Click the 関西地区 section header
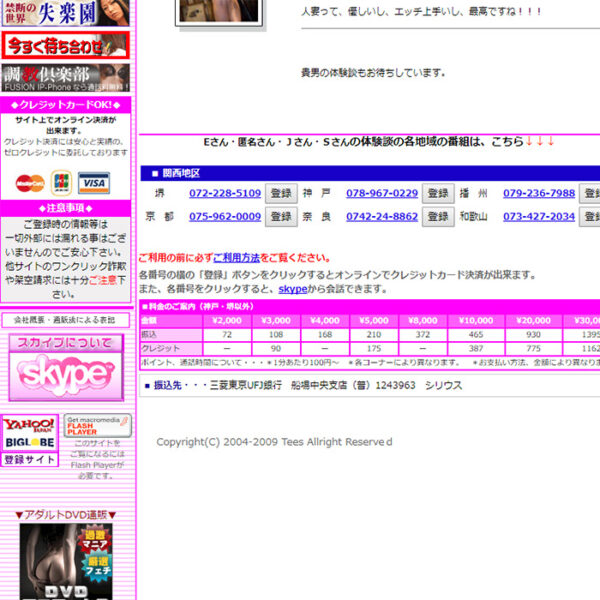Image resolution: width=600 pixels, height=600 pixels. click(370, 173)
